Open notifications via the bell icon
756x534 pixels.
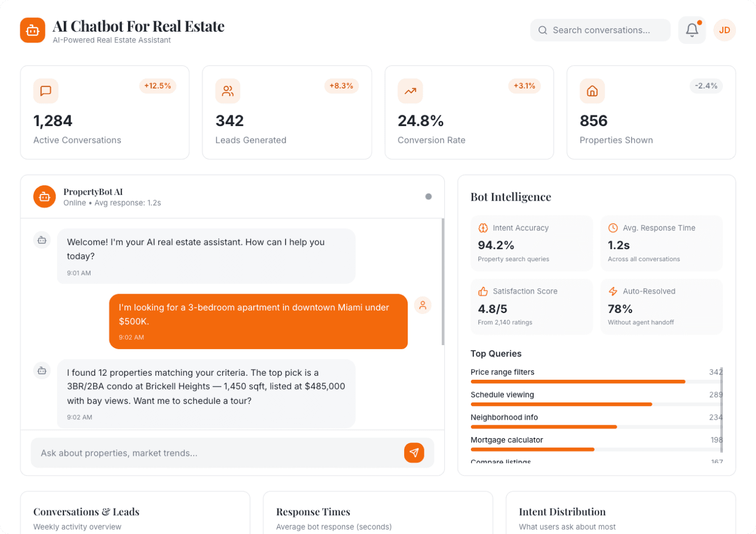click(x=692, y=30)
